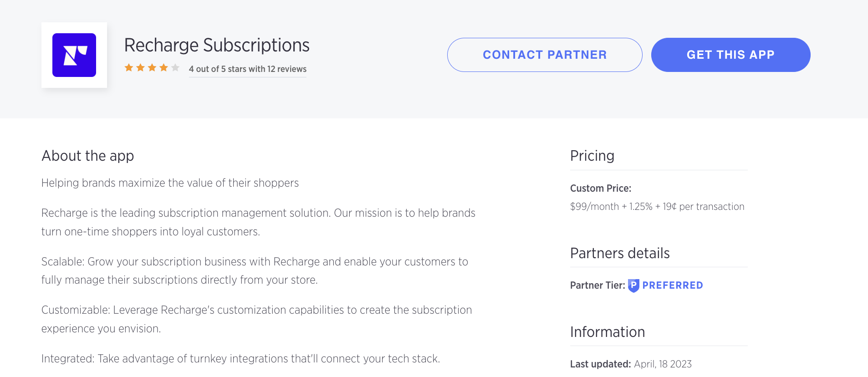Click the Last updated April 18 2023 text

(631, 364)
